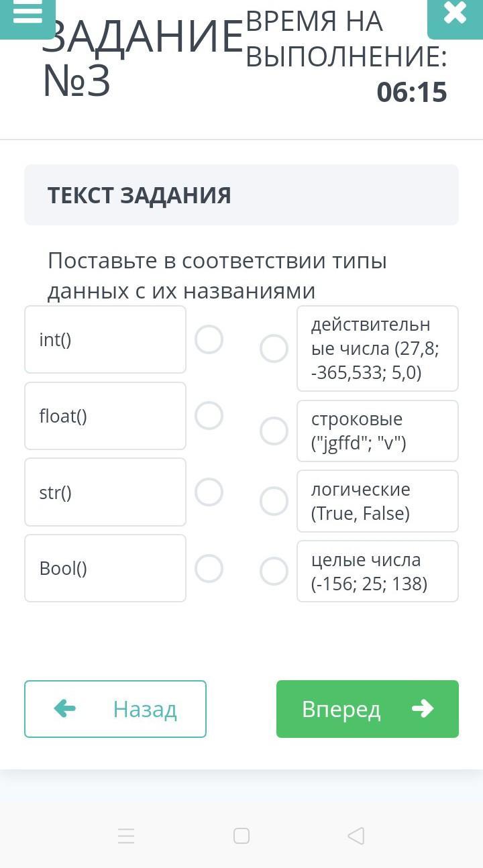Viewport: 483px width, 868px height.
Task: Select the radio button beside float()
Action: tap(209, 416)
